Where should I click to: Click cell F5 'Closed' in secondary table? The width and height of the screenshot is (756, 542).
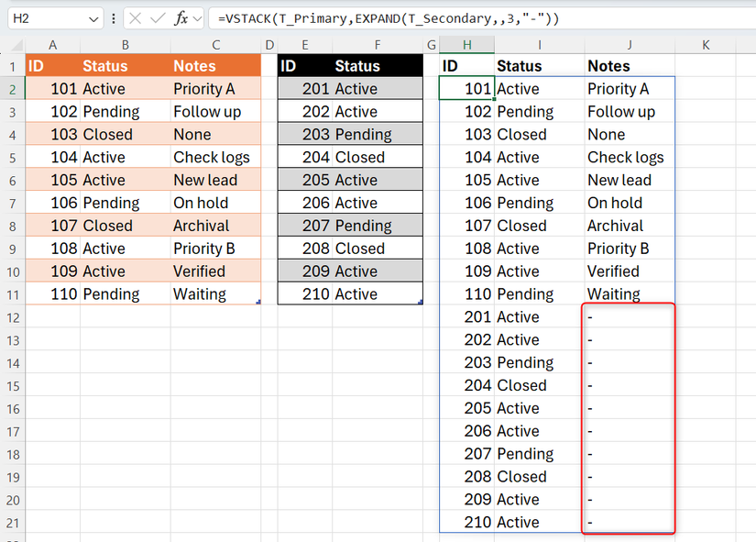pos(378,158)
